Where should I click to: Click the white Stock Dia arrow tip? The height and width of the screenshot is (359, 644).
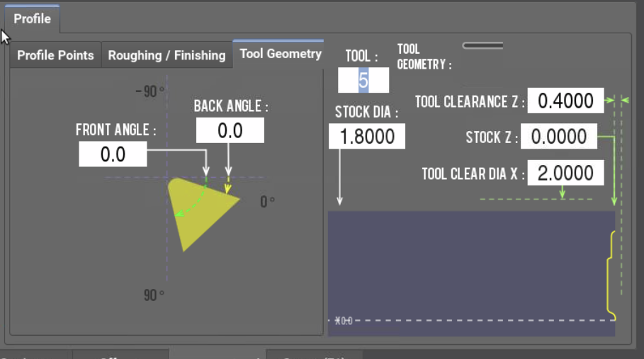coord(339,200)
